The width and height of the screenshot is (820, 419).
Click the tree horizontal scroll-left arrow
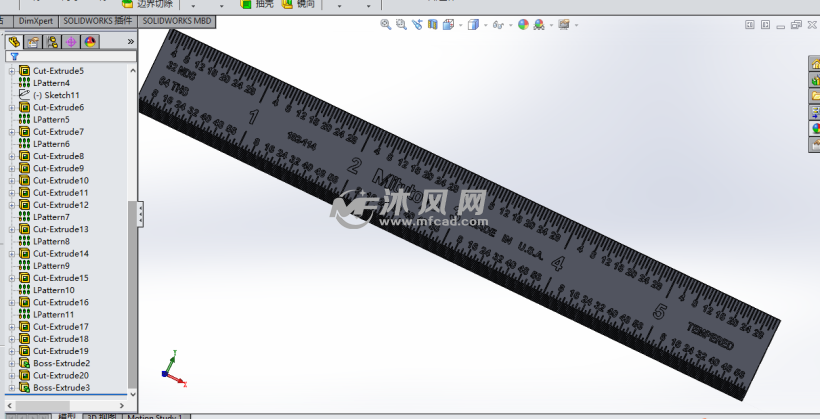click(x=9, y=405)
